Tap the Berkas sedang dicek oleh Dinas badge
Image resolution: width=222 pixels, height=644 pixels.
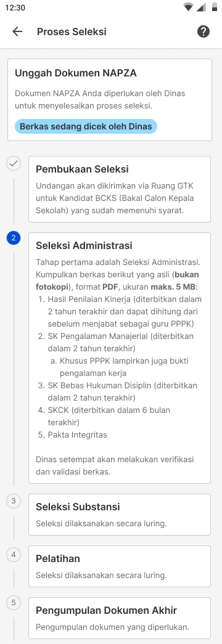(86, 126)
